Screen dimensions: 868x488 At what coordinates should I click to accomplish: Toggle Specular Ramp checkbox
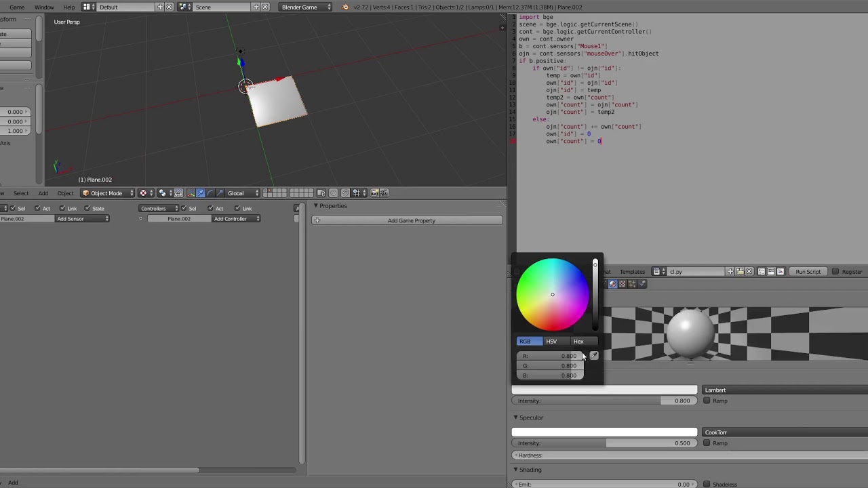click(x=707, y=443)
